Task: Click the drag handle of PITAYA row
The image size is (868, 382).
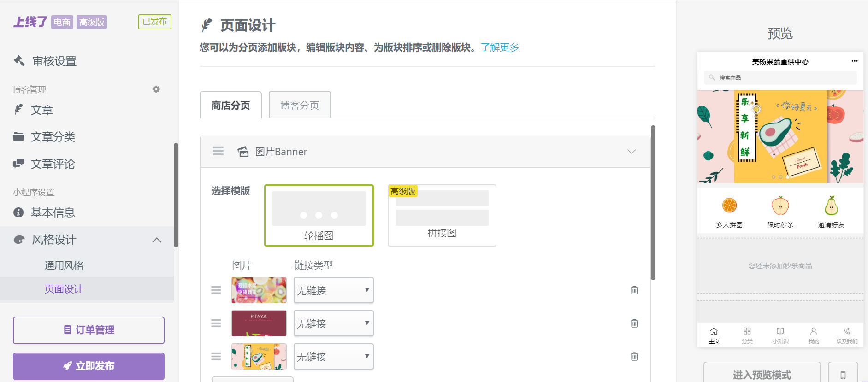Action: pos(216,323)
